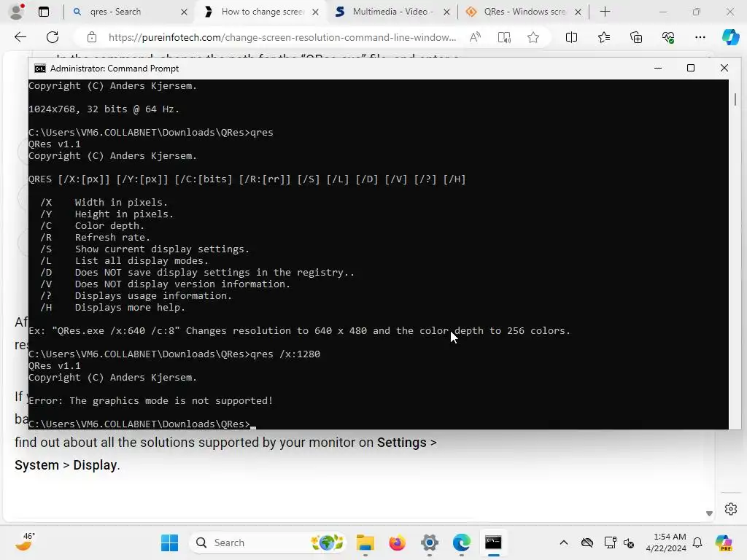Click the taskbar Search box
Viewport: 747px width, 560px height.
coord(268,542)
